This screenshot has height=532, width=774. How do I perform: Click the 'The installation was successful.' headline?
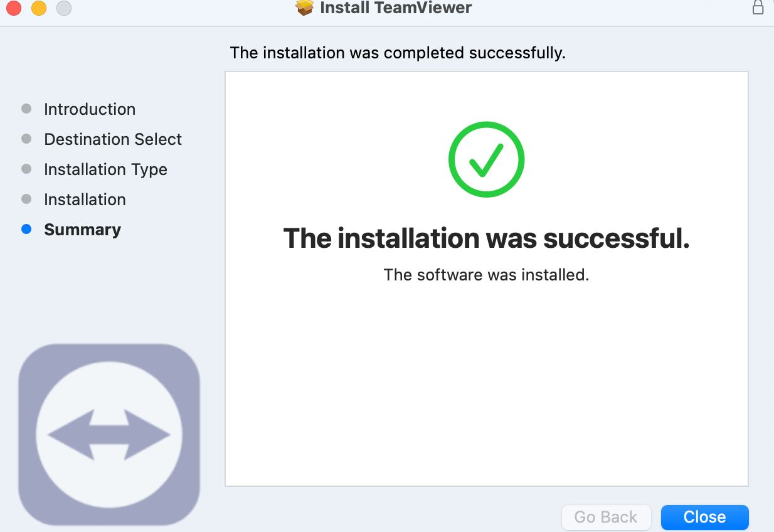point(486,238)
